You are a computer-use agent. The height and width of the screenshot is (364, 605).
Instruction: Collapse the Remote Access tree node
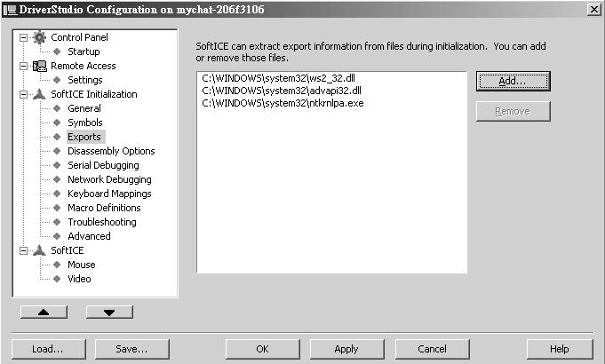coord(23,66)
